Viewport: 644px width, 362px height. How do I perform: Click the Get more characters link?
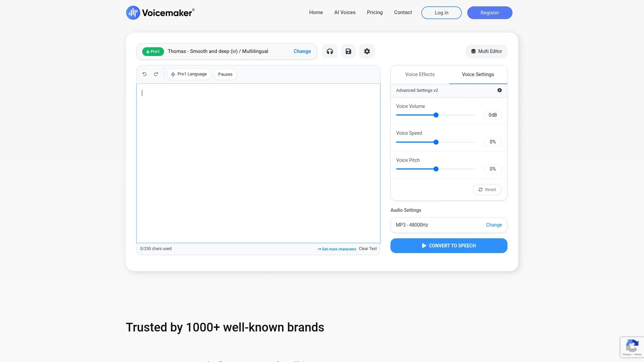tap(337, 249)
